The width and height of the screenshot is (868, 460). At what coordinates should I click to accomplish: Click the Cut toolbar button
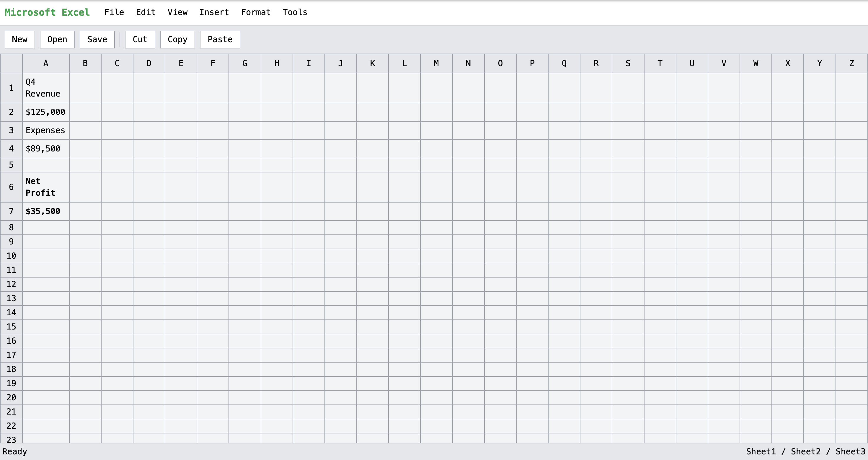(x=140, y=40)
